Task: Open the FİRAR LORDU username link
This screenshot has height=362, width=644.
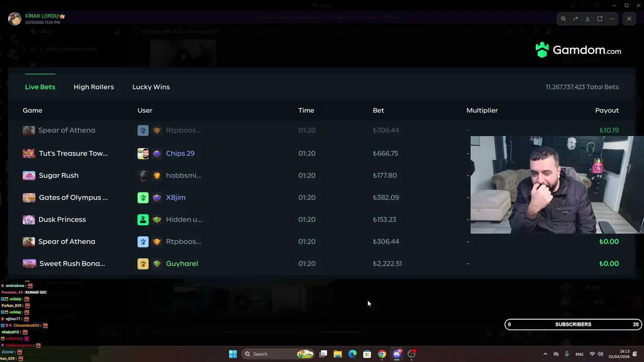Action: pos(45,16)
